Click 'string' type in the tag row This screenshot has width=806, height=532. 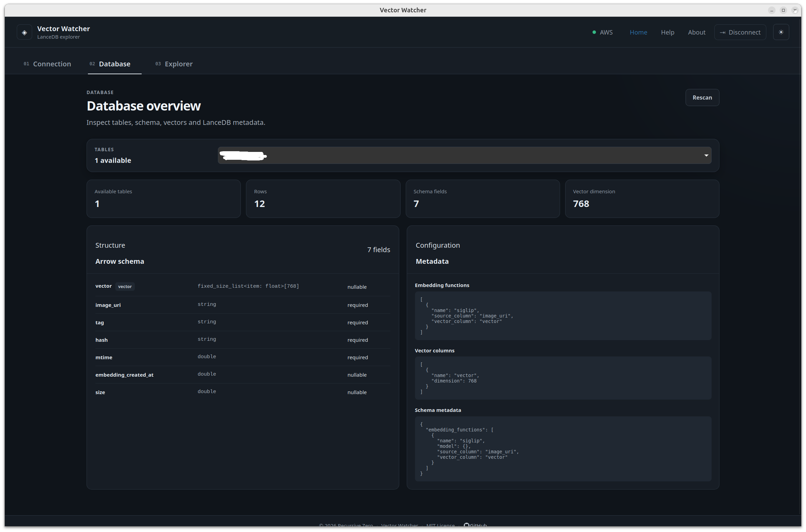pyautogui.click(x=207, y=322)
